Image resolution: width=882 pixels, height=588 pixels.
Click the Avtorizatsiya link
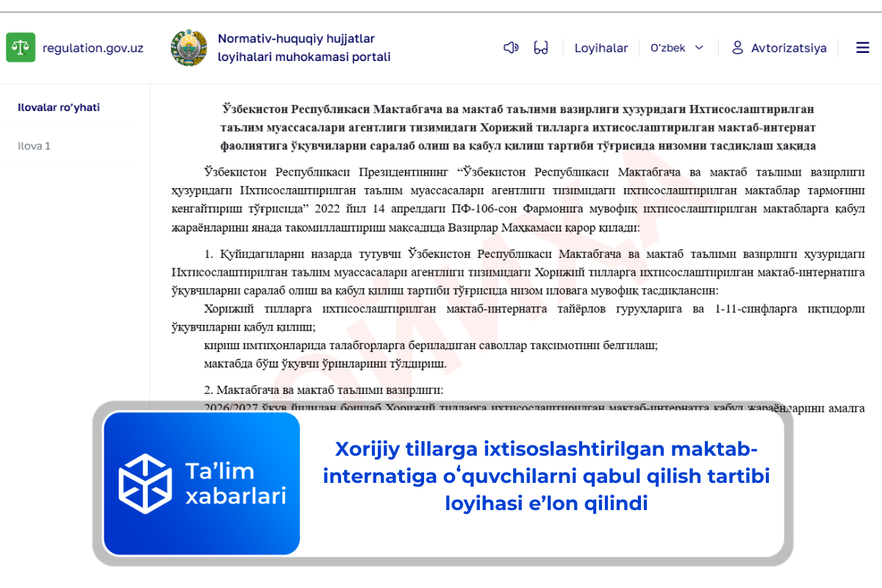coord(787,47)
